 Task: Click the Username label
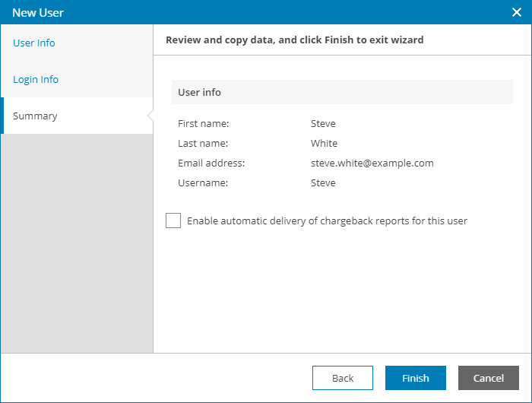tap(203, 182)
